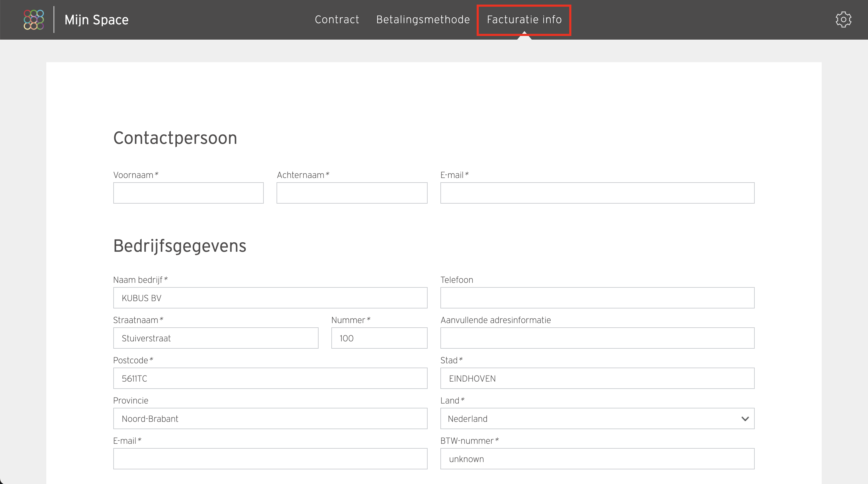The width and height of the screenshot is (868, 484).
Task: Click the Provincie field with Noord-Brabant
Action: pos(270,418)
